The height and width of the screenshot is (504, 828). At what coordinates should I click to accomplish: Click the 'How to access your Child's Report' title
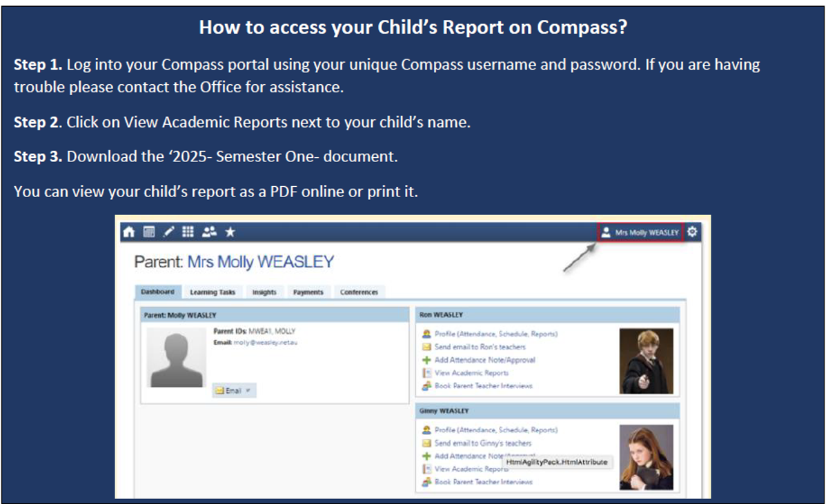tap(413, 27)
